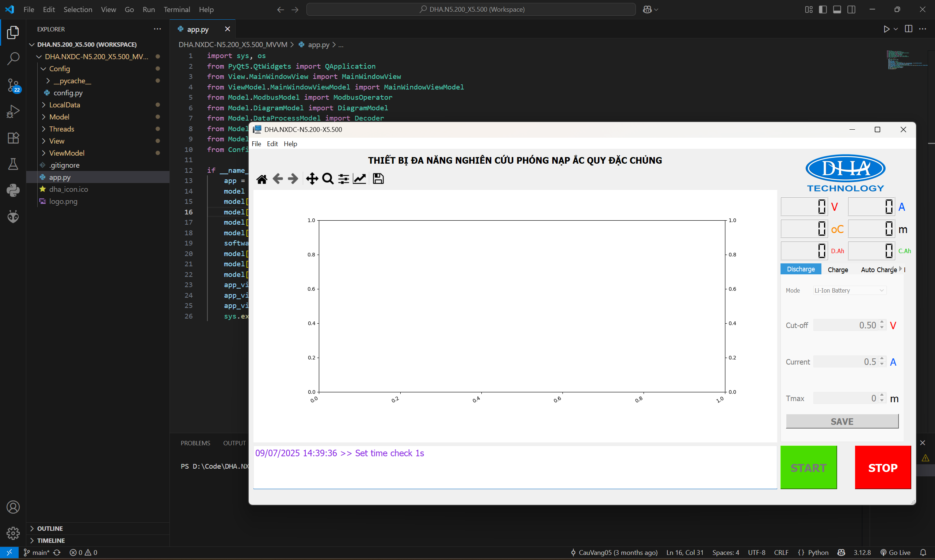Open config.py in the explorer

coord(68,93)
